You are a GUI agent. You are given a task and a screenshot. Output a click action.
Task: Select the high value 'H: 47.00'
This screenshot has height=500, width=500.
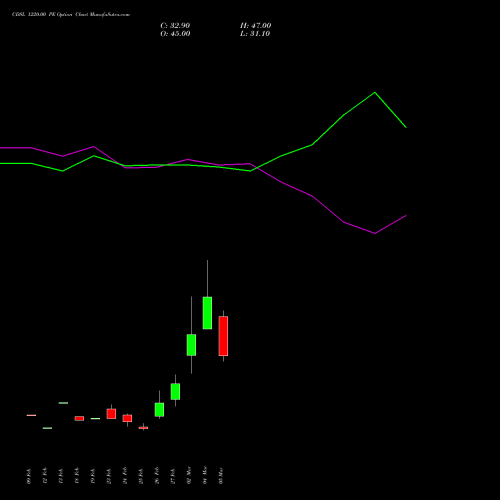(x=255, y=26)
